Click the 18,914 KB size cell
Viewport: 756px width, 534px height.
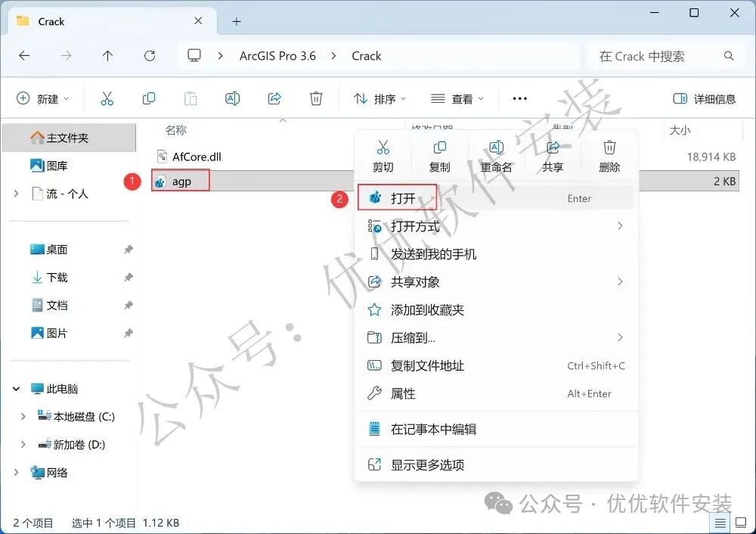click(711, 157)
